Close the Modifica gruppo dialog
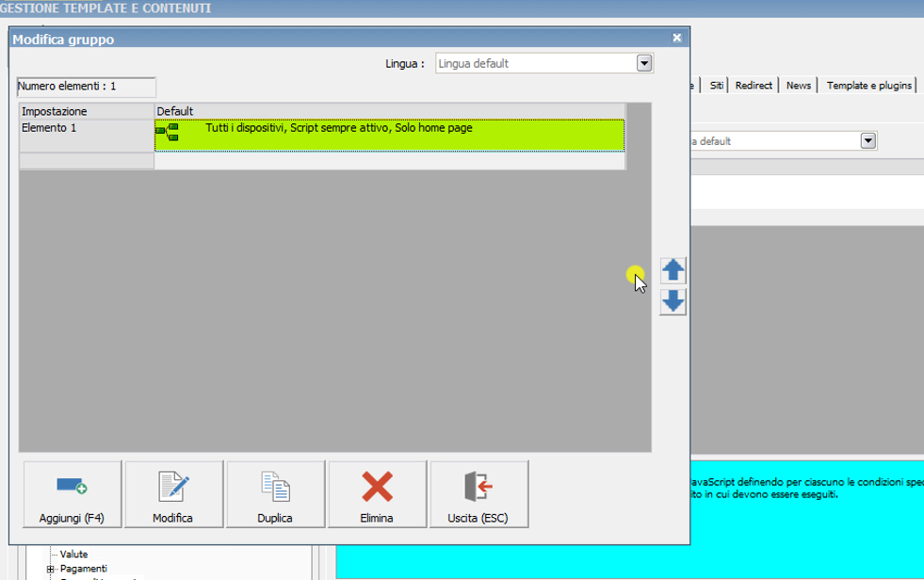This screenshot has width=924, height=580. 676,39
